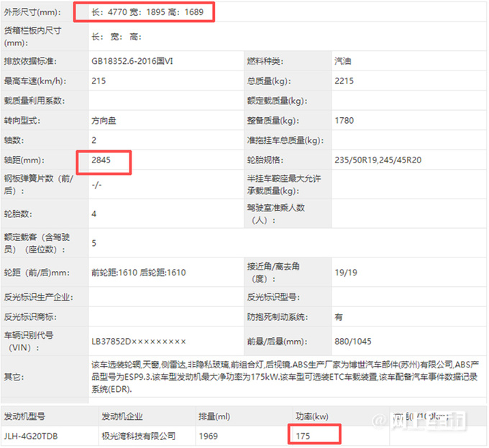489x448 pixels.
Task: Select the 排量(ml) column header
Action: click(214, 416)
